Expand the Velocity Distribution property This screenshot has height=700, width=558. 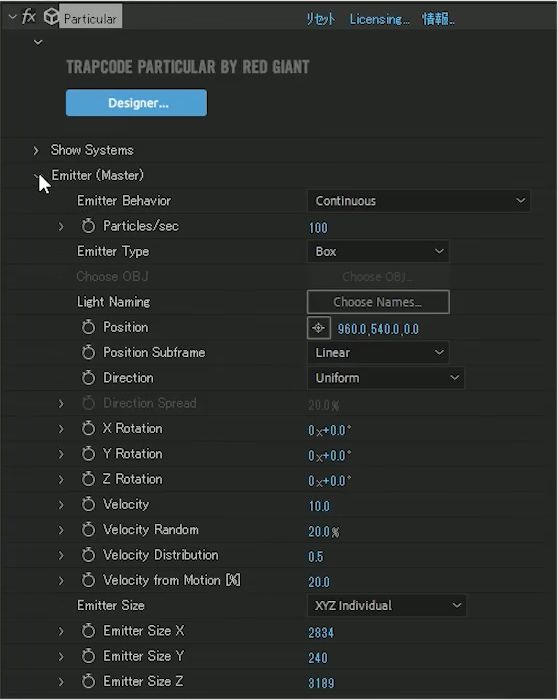click(61, 555)
